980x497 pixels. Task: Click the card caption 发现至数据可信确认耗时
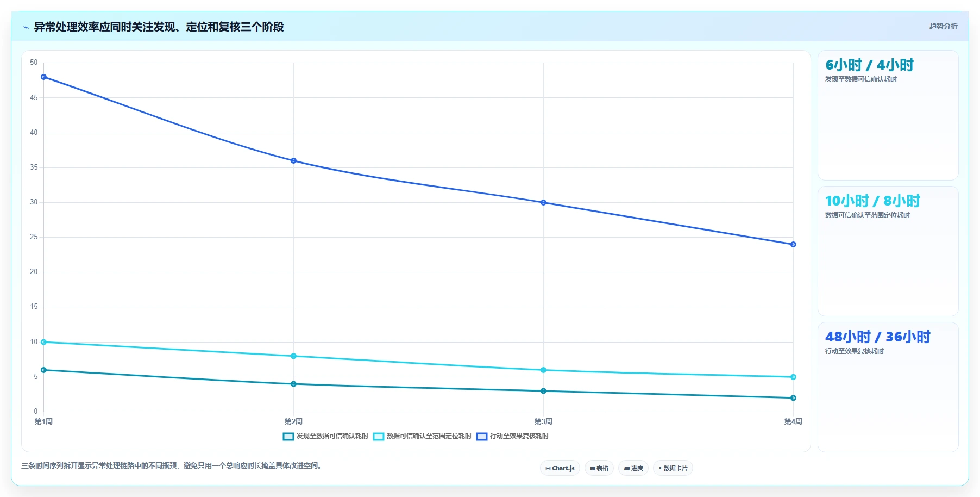pos(860,79)
